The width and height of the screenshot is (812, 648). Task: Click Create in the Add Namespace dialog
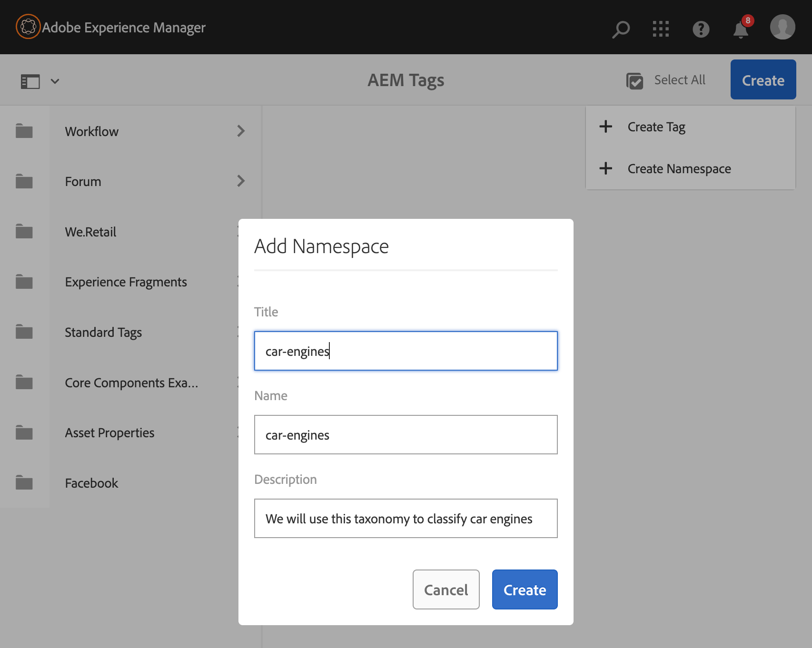pos(525,589)
